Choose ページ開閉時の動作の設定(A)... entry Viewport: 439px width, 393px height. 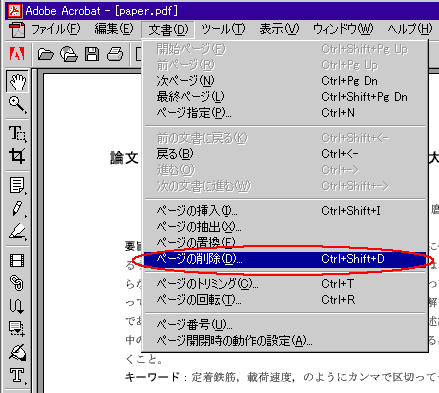(285, 340)
